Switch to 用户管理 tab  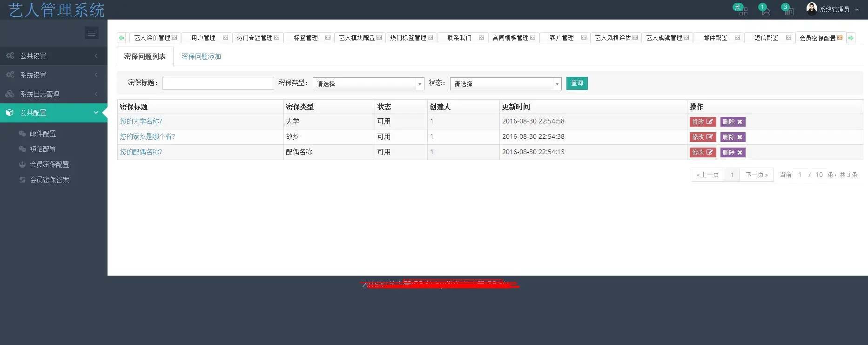[203, 38]
